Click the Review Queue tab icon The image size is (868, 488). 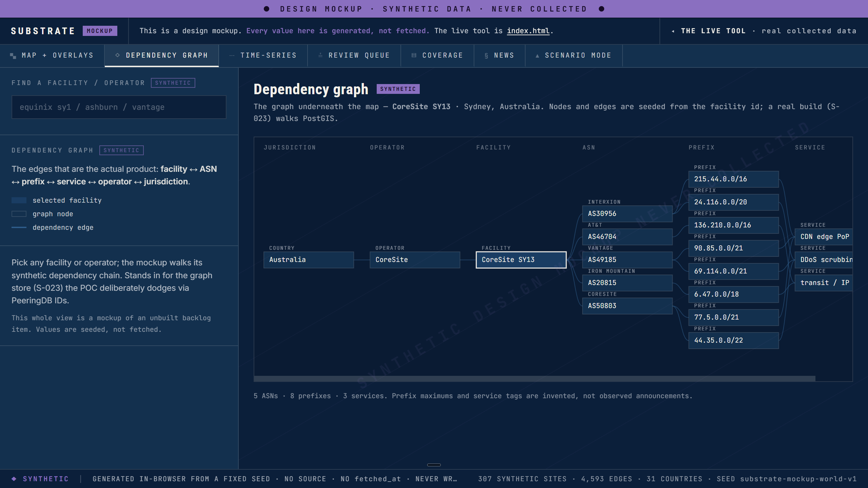tap(320, 55)
